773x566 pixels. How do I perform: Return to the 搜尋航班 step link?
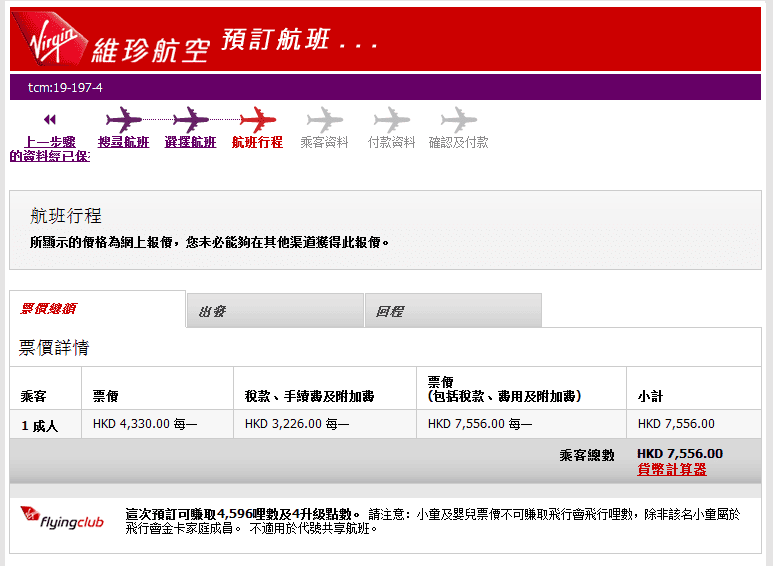(x=123, y=142)
